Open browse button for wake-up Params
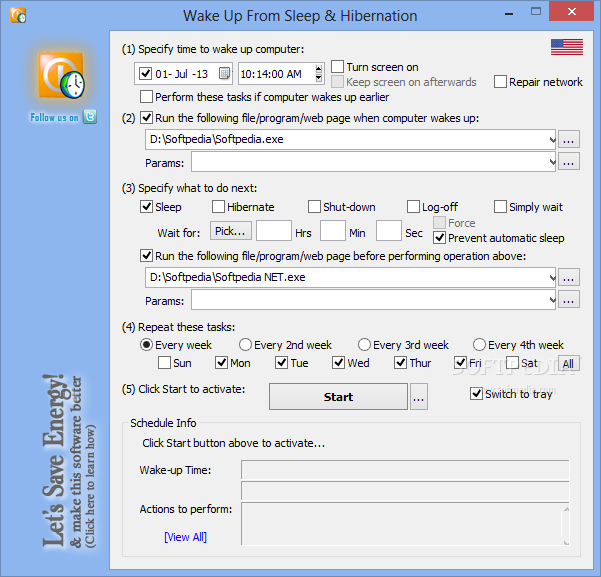This screenshot has height=577, width=601. (568, 162)
